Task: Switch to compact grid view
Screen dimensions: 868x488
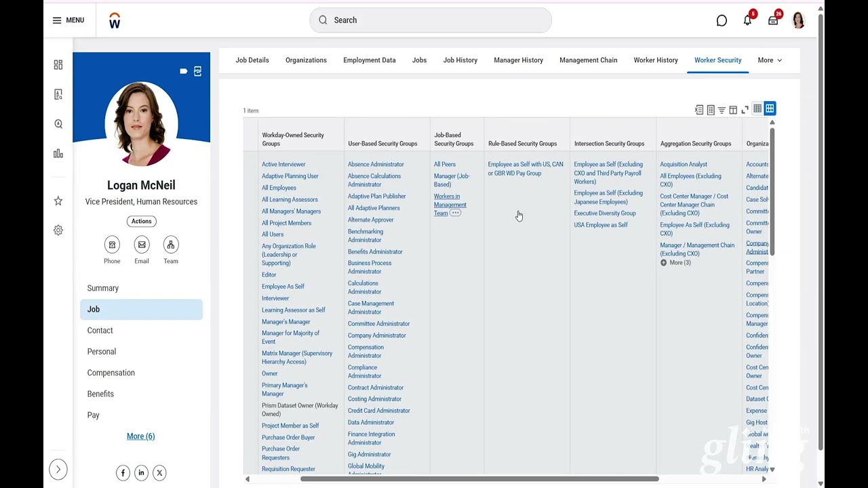Action: [x=757, y=108]
